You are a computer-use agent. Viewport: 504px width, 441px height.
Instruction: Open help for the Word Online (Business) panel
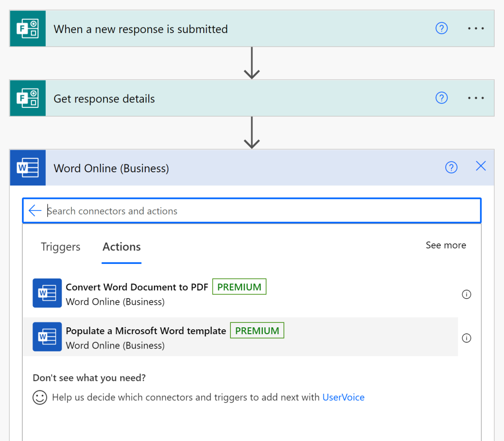click(451, 167)
